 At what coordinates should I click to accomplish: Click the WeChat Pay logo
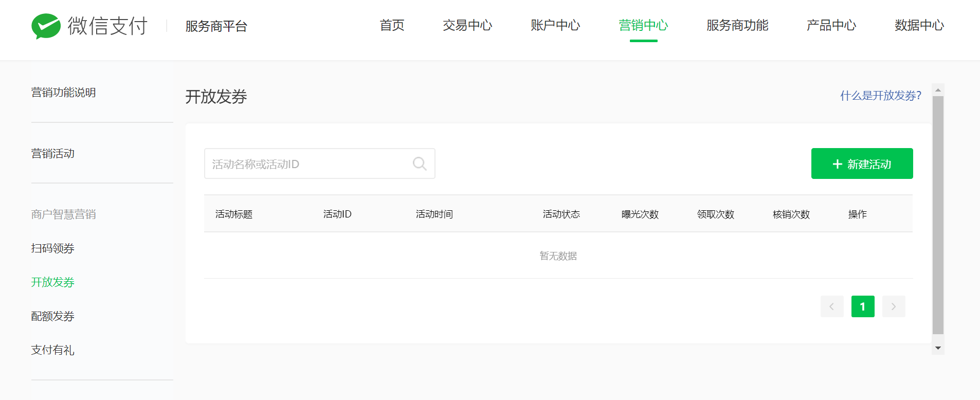click(89, 26)
